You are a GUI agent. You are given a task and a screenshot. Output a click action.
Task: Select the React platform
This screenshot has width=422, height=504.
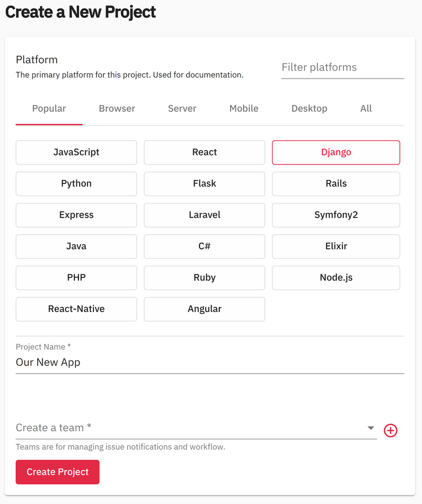(x=204, y=152)
